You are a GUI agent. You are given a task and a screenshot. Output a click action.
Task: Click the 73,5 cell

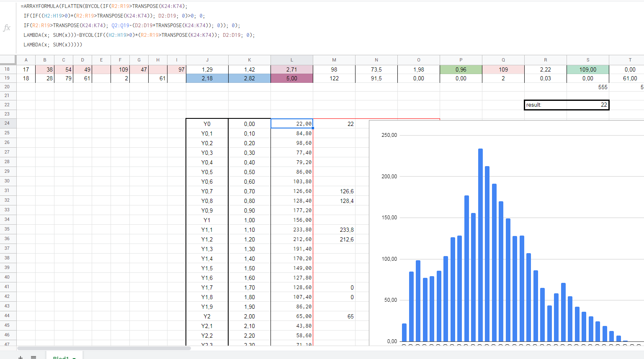tap(376, 69)
